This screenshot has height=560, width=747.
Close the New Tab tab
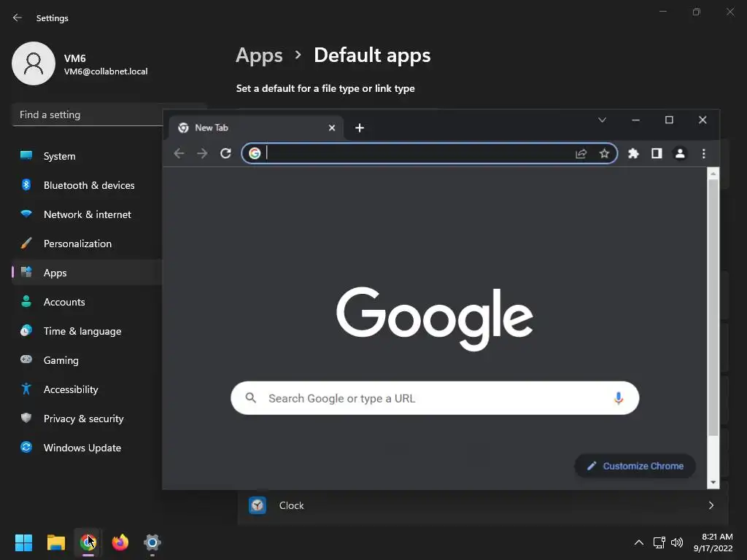pyautogui.click(x=332, y=128)
